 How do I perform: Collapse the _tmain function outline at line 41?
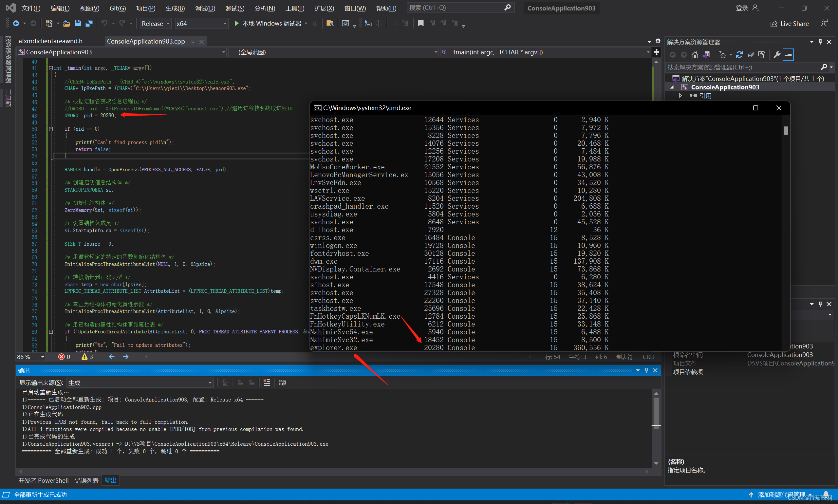[50, 68]
